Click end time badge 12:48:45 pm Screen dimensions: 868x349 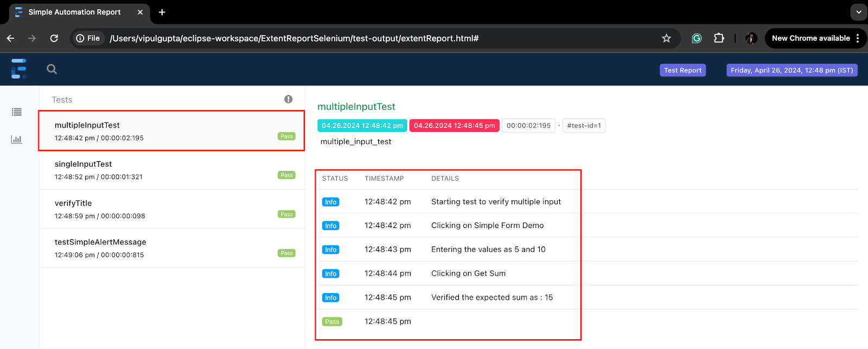(x=454, y=125)
